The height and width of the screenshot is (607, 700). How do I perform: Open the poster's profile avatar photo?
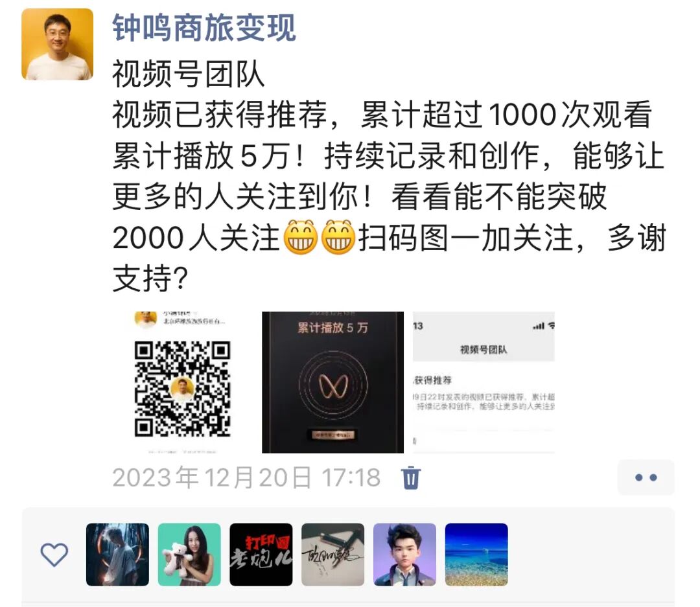coord(57,44)
